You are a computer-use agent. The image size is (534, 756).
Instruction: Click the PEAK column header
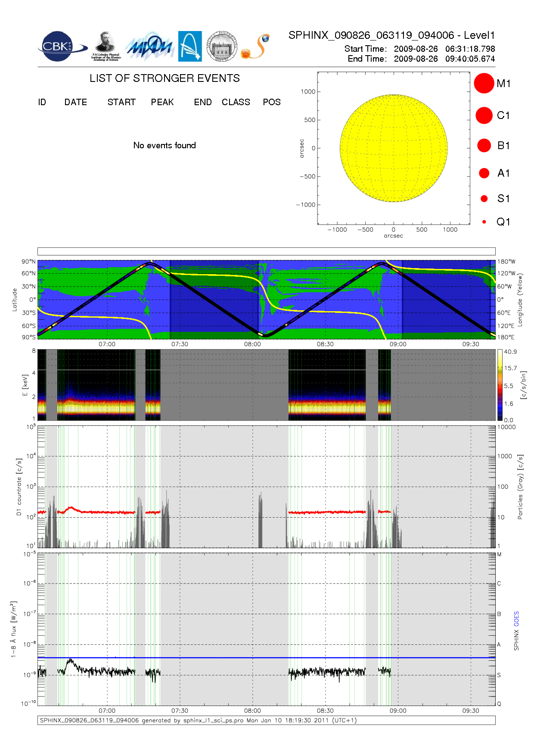pyautogui.click(x=162, y=102)
